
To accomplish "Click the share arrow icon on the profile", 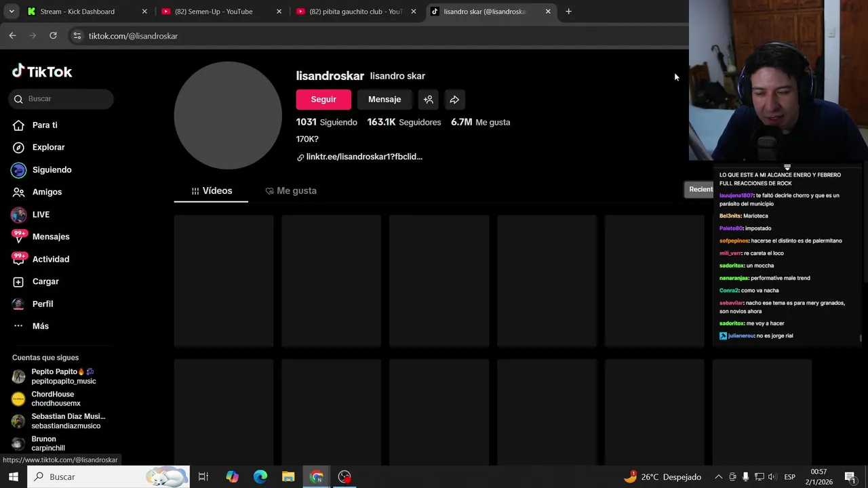I will point(454,100).
